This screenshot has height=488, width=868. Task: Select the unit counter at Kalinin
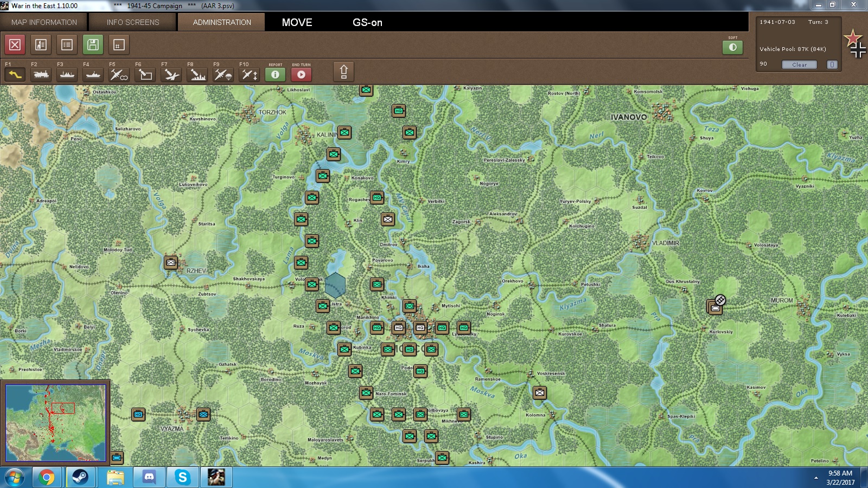tap(344, 133)
